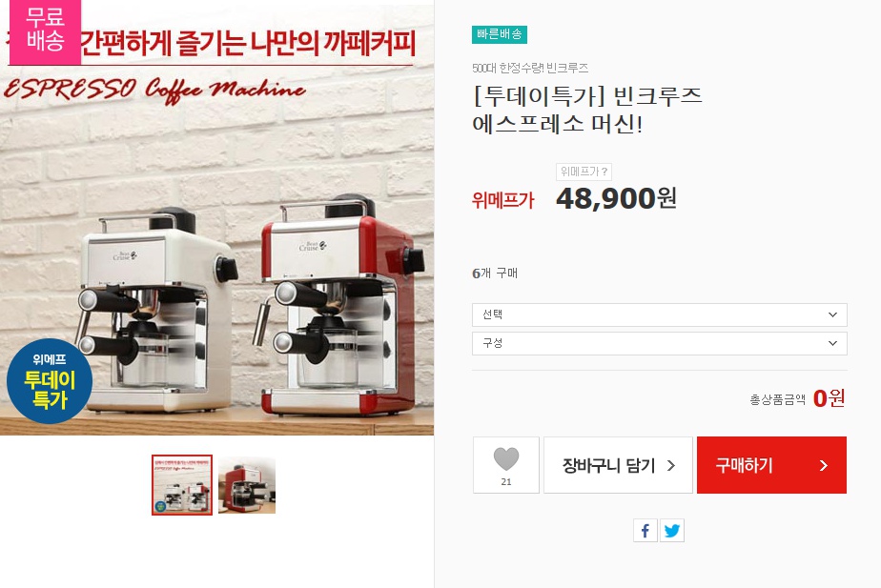Open the 구성 dropdown
Image resolution: width=881 pixels, height=588 pixels.
(x=660, y=343)
